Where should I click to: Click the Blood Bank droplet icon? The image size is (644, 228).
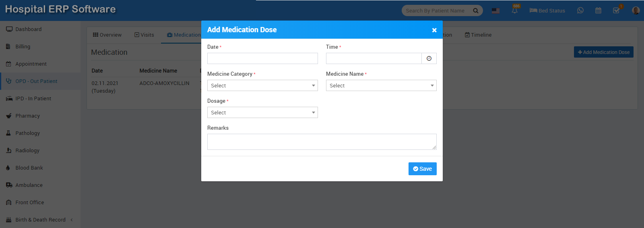(x=8, y=168)
